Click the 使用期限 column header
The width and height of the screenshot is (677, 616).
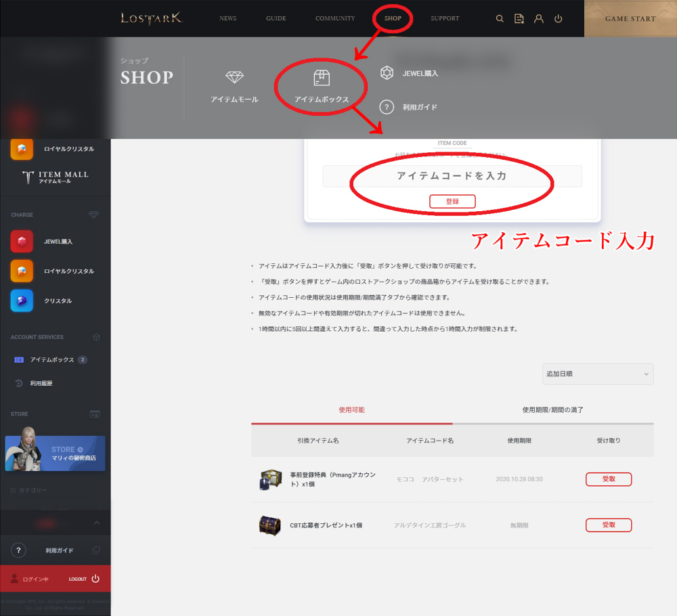(519, 440)
